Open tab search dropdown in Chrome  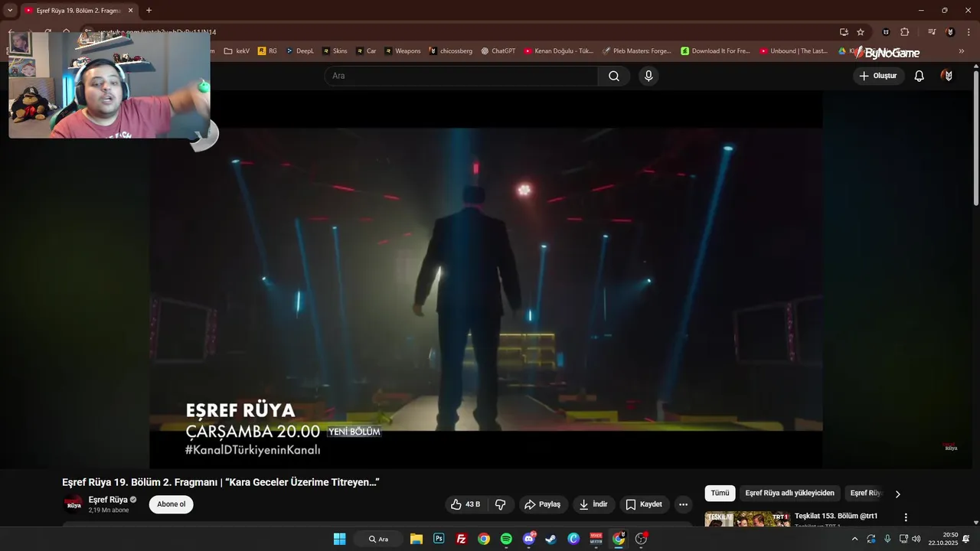tap(10, 11)
